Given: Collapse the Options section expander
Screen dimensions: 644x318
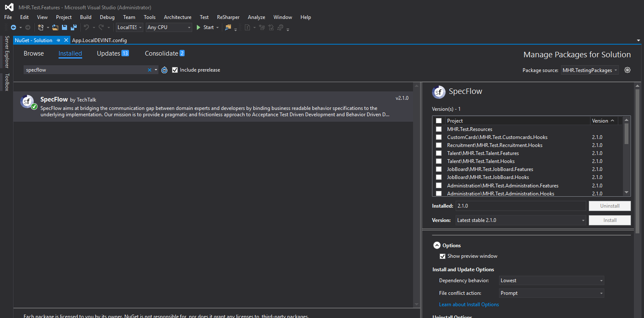Looking at the screenshot, I should click(x=437, y=246).
